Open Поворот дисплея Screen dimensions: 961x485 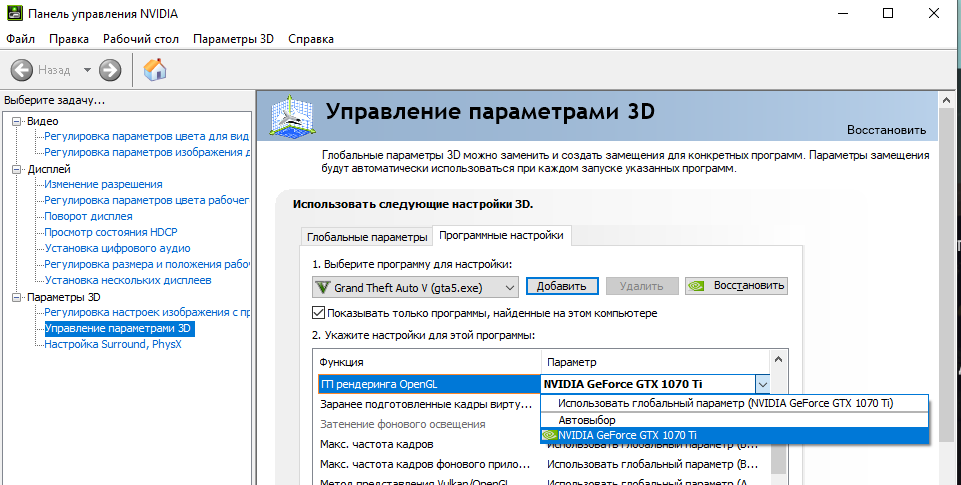pyautogui.click(x=88, y=216)
